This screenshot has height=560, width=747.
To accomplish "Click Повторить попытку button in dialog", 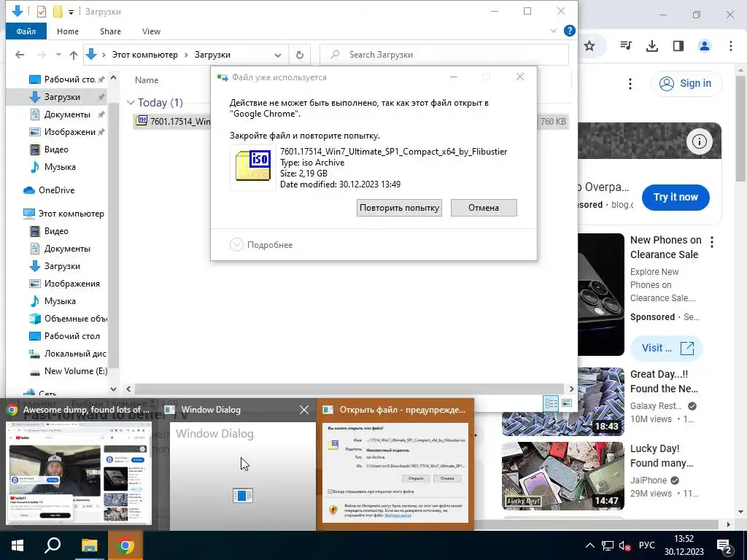I will [x=399, y=208].
